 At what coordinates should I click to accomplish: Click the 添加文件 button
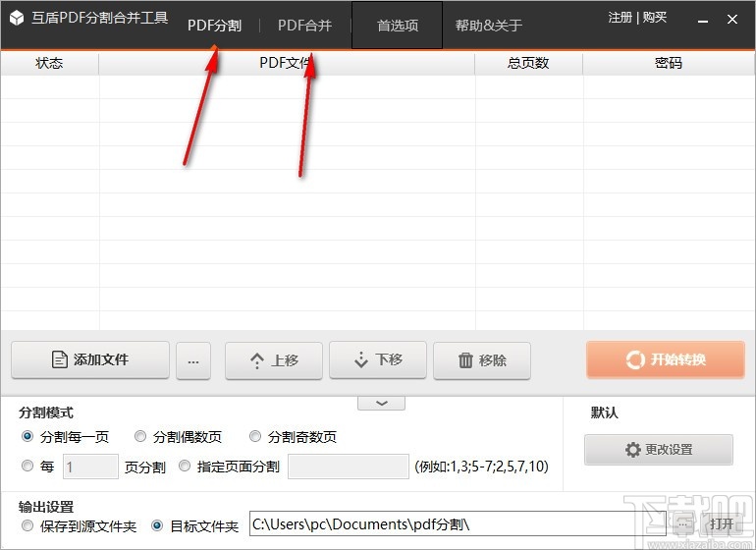90,359
